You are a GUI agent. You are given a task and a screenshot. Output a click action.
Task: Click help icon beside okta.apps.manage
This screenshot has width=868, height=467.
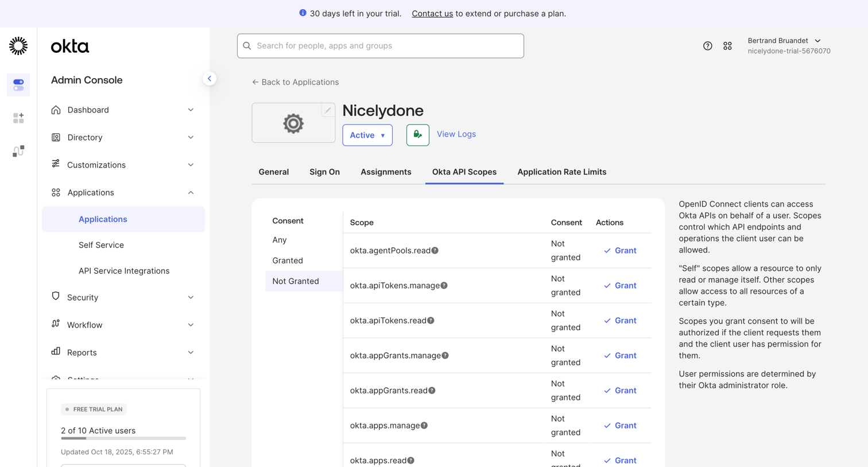point(424,425)
